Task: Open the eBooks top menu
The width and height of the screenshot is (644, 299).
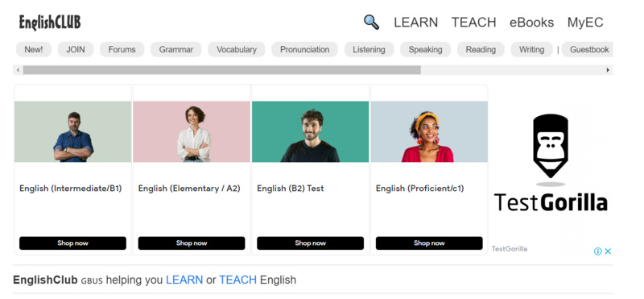Action: [x=531, y=23]
